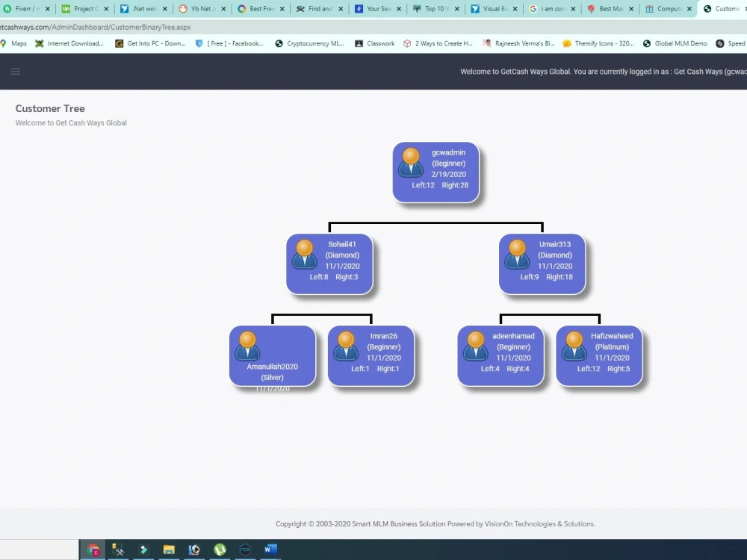The width and height of the screenshot is (747, 560).
Task: Click the copyright footer text
Action: [436, 524]
